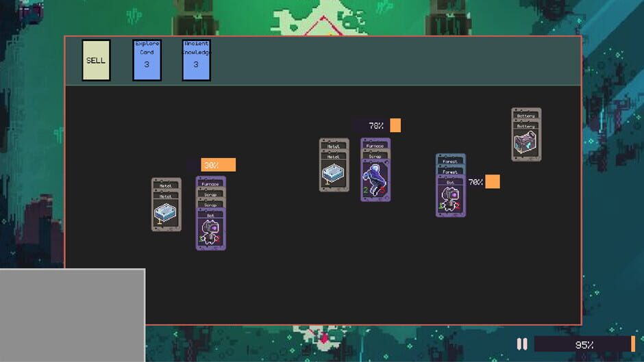This screenshot has width=644, height=362.
Task: Select the Battery card icon
Action: (526, 140)
